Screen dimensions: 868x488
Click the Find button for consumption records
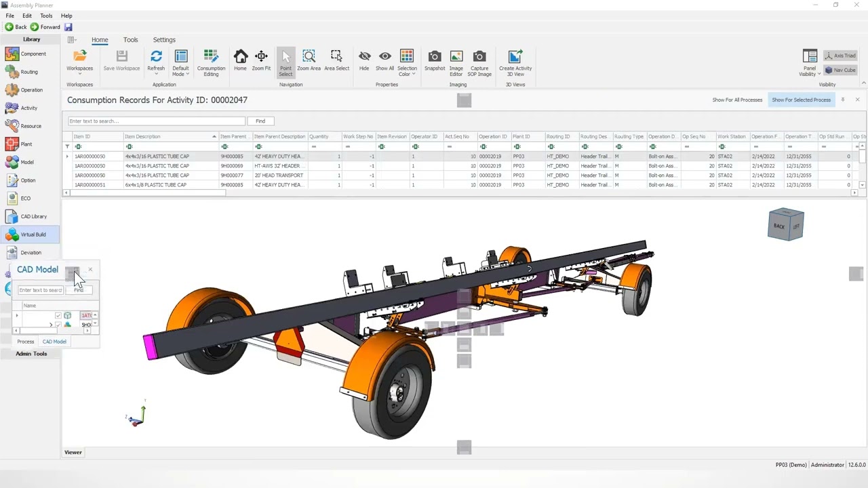tap(260, 121)
